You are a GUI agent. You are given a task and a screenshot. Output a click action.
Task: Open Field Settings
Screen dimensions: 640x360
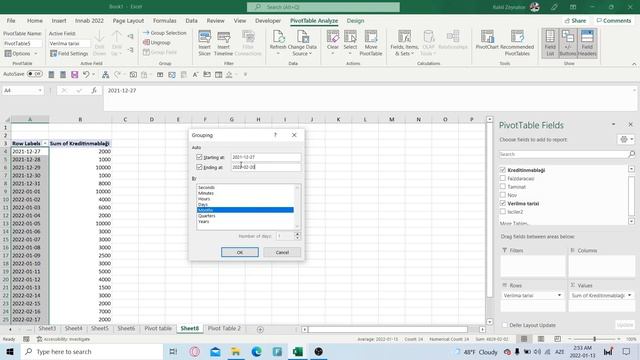click(69, 53)
